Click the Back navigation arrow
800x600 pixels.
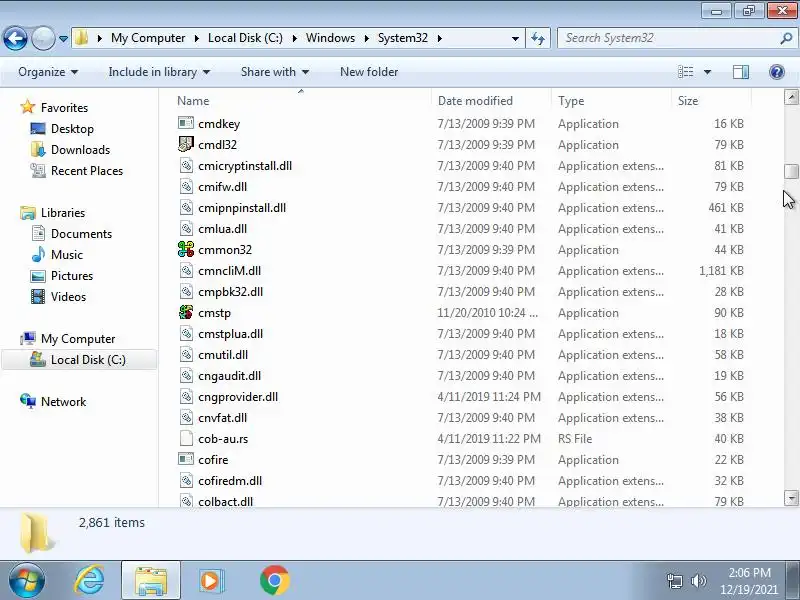tap(15, 38)
